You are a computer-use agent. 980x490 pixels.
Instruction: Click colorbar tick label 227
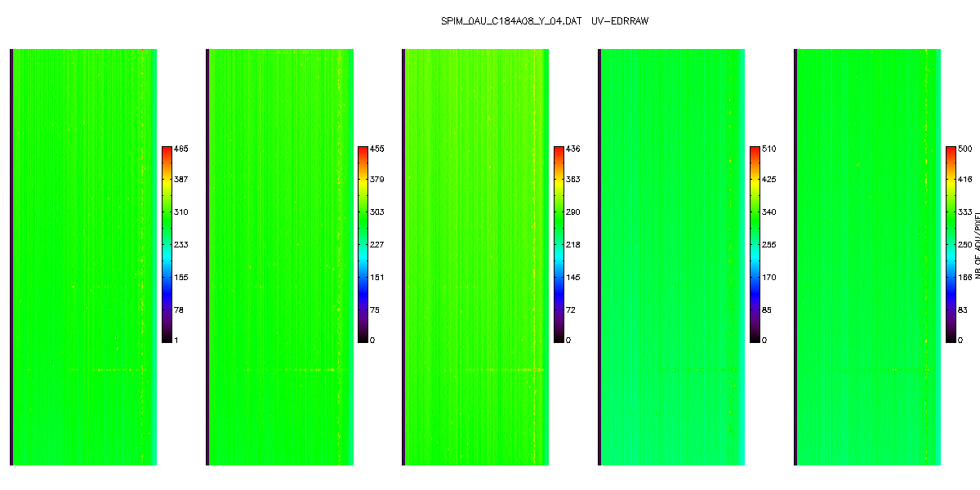click(377, 245)
